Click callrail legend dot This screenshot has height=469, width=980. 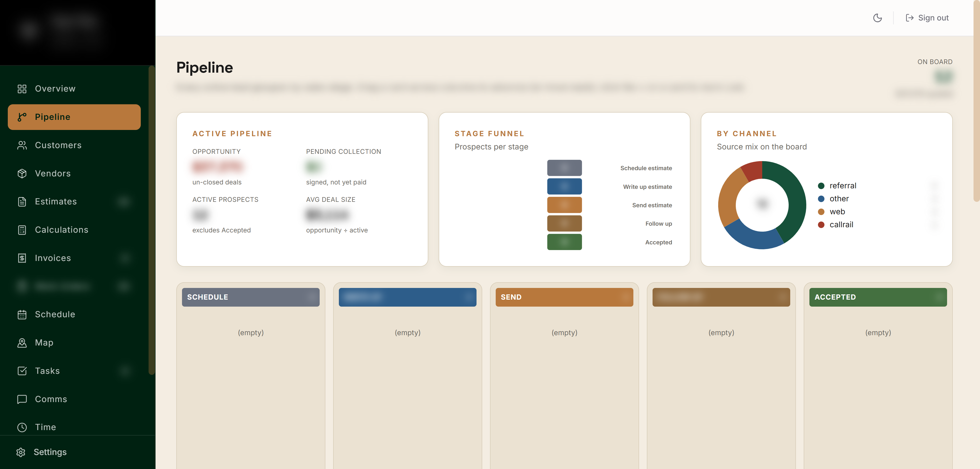pyautogui.click(x=821, y=225)
